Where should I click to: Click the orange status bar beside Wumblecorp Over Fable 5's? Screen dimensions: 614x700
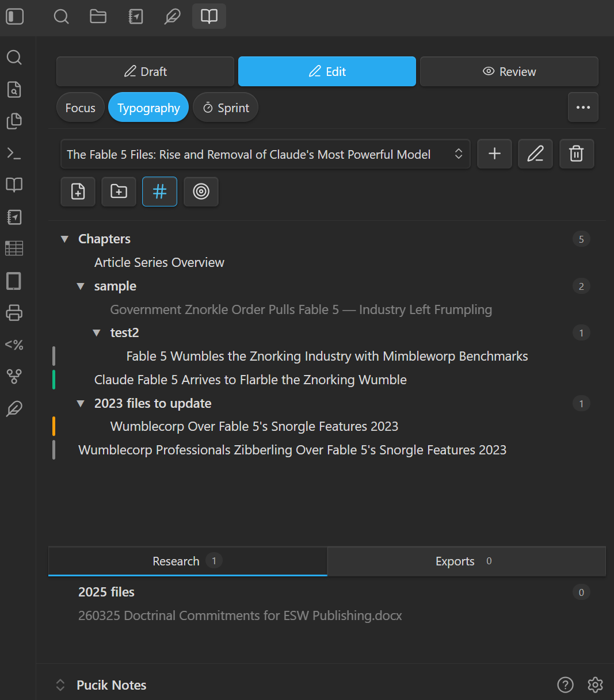click(54, 426)
